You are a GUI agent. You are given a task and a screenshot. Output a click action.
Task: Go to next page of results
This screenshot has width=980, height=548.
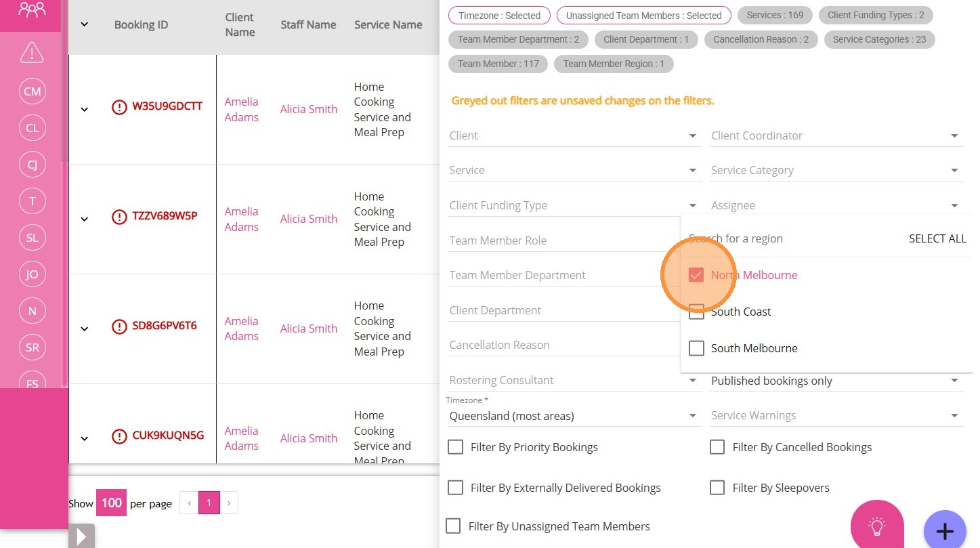click(x=229, y=503)
